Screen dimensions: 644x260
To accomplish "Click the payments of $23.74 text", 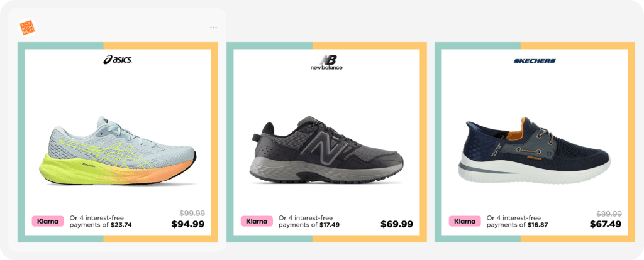I will pos(101,225).
